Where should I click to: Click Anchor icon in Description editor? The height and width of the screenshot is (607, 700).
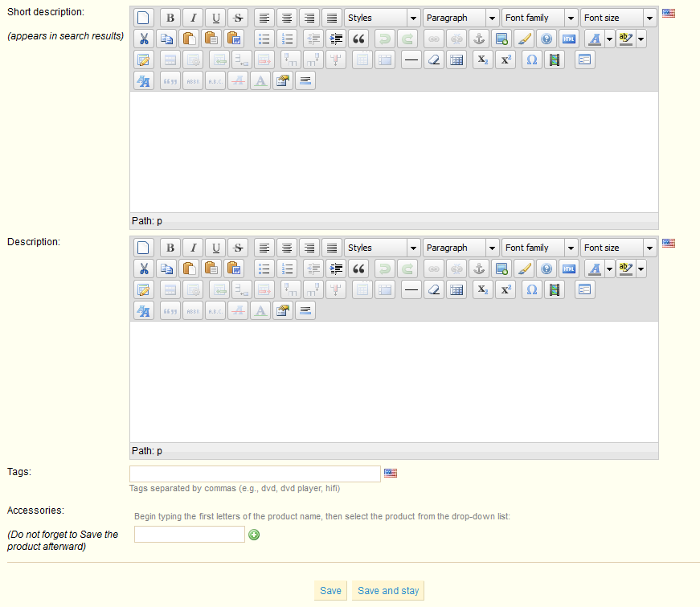(478, 269)
